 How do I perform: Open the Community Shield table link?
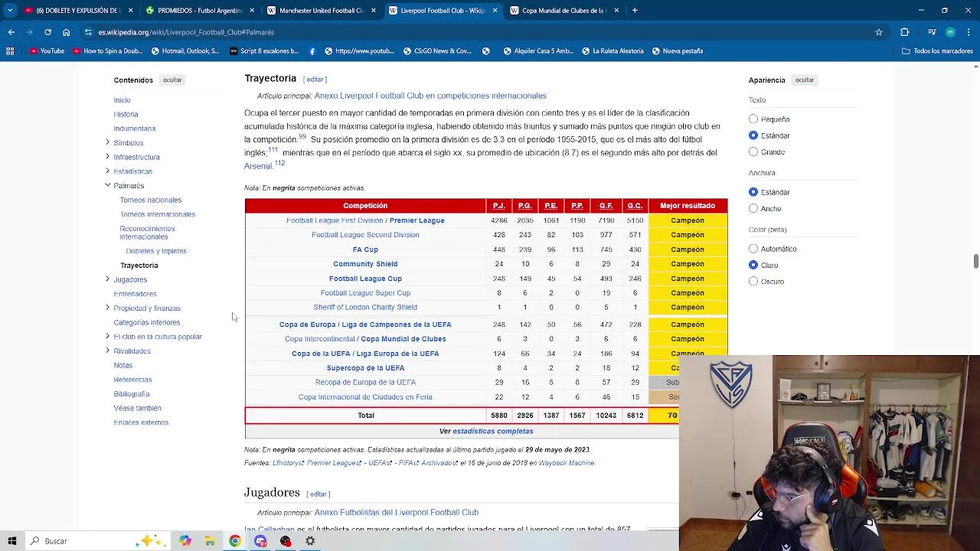[x=365, y=264]
